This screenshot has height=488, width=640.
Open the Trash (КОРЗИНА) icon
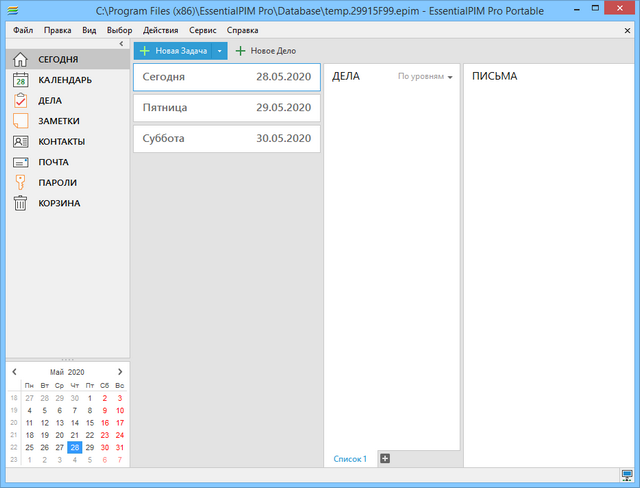pos(20,203)
